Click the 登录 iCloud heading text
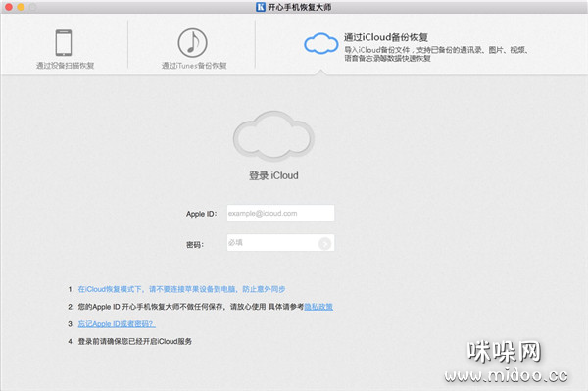Screen dimensions: 588x391 point(273,175)
